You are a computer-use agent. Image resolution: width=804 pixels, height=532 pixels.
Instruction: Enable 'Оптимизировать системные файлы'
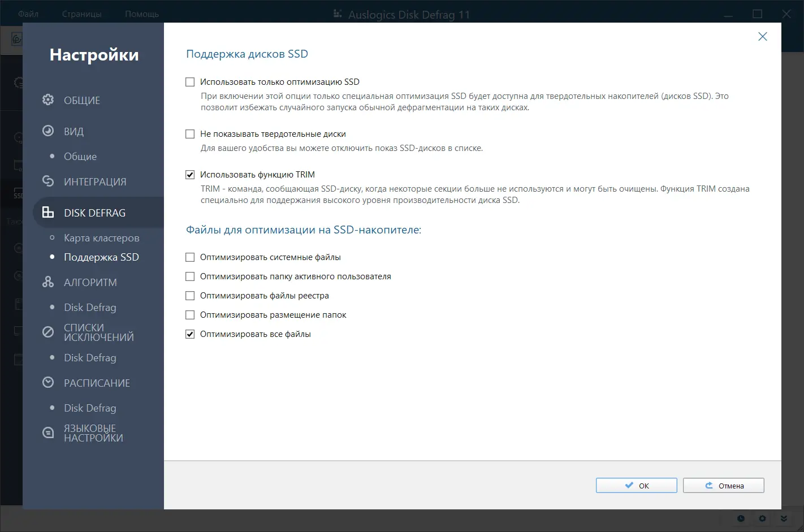[190, 257]
